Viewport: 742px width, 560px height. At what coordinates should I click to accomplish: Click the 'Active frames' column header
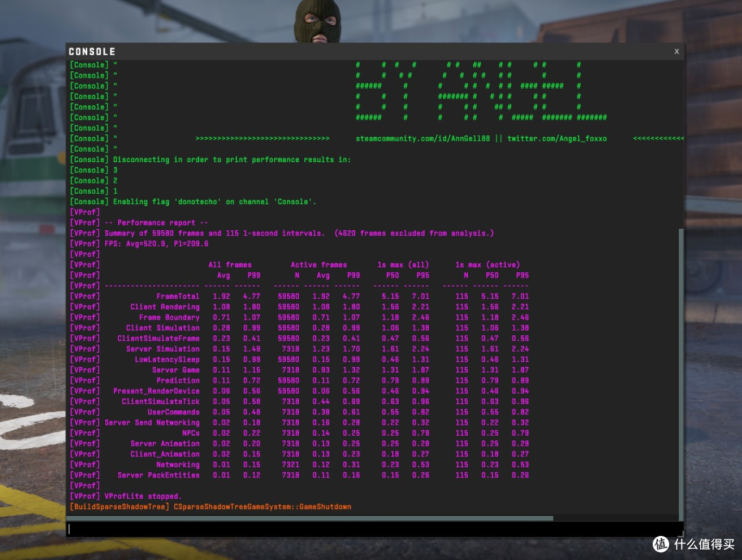[319, 265]
